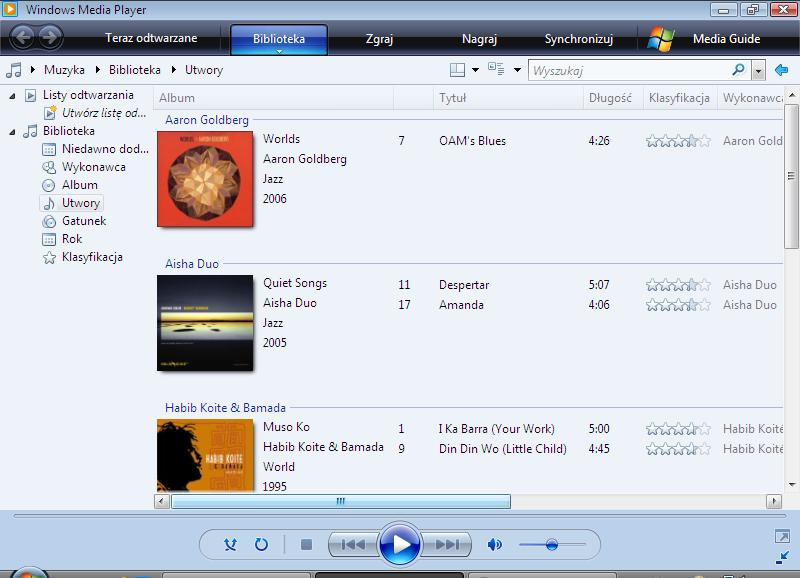Click the playback seek bar

[x=400, y=516]
